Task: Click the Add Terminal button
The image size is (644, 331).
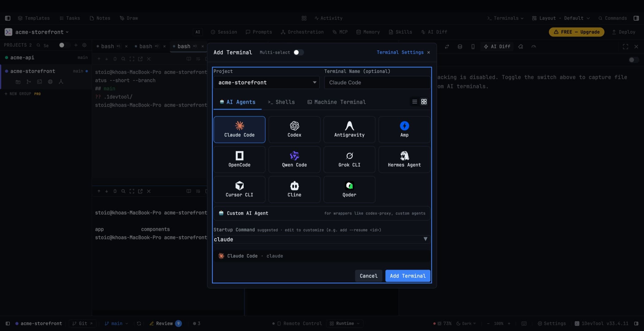Action: coord(408,276)
